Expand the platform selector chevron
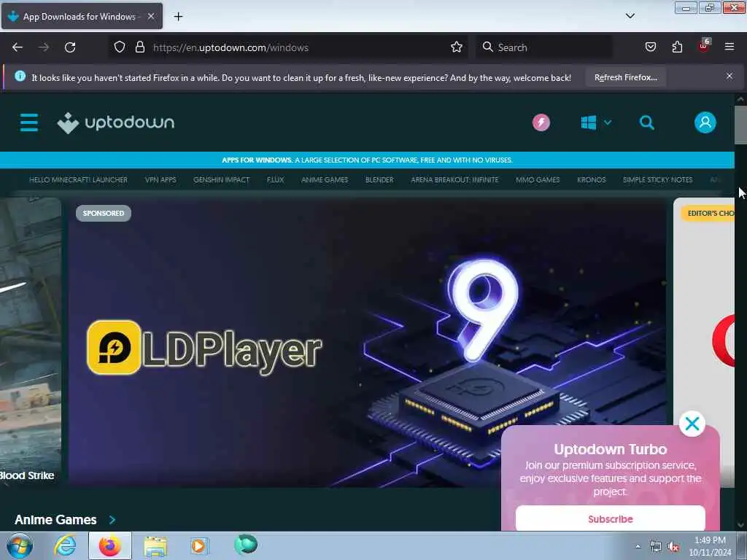Viewport: 747px width, 560px height. click(x=608, y=122)
